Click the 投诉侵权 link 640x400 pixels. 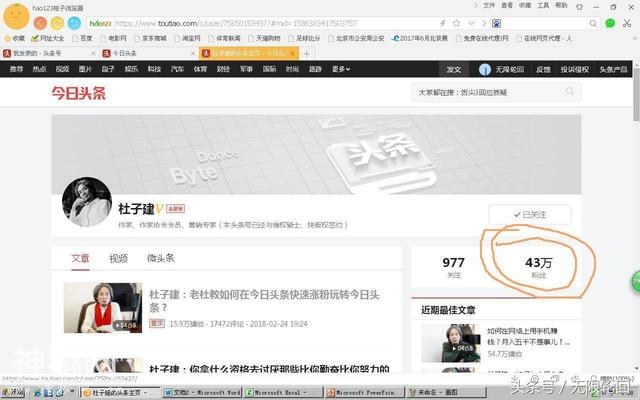[574, 70]
